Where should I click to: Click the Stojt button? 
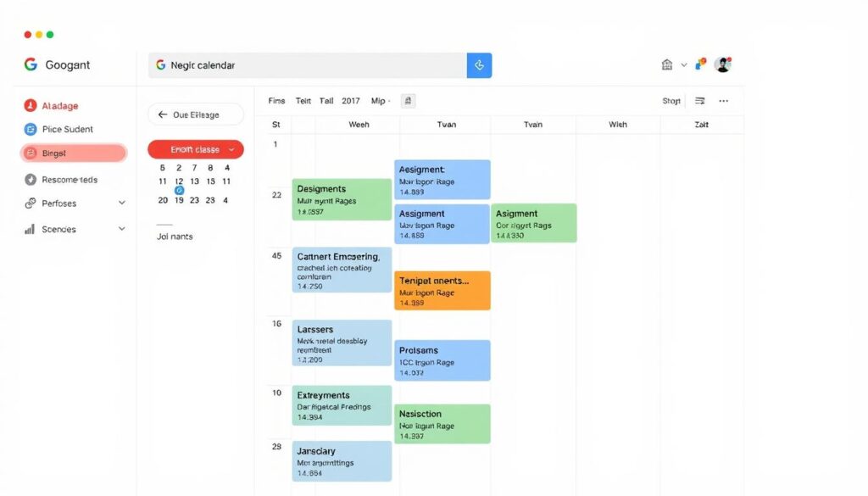tap(670, 100)
